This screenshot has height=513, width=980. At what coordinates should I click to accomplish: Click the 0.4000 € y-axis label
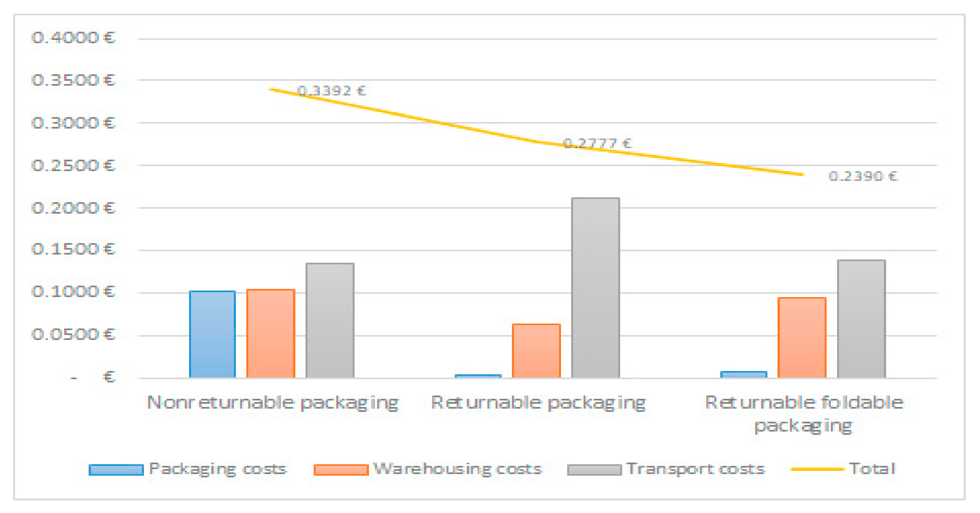tap(73, 38)
